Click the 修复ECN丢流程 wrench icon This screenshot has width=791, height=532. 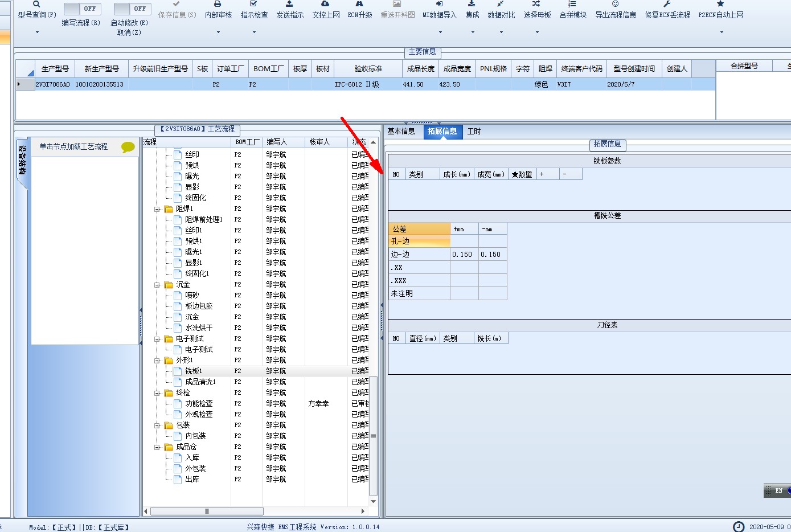click(667, 4)
